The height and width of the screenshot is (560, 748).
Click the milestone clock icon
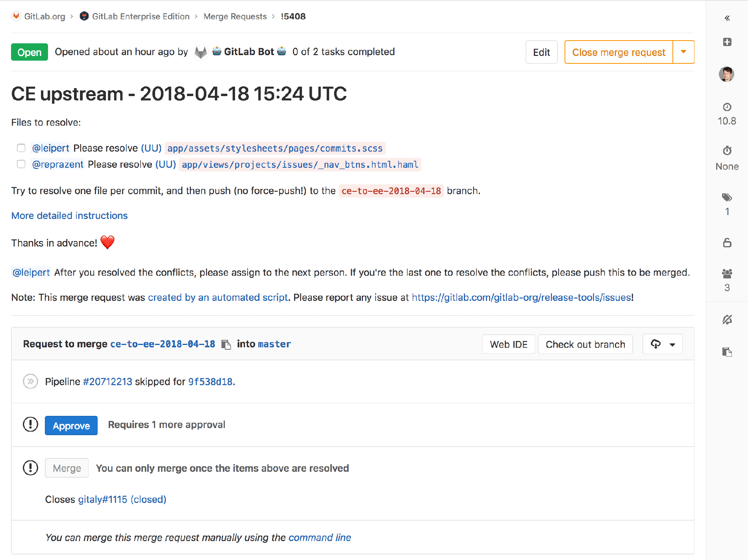pos(727,107)
